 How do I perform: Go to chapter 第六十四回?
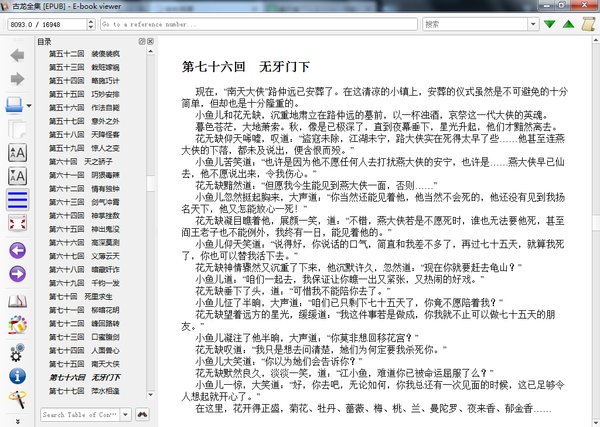[84, 216]
